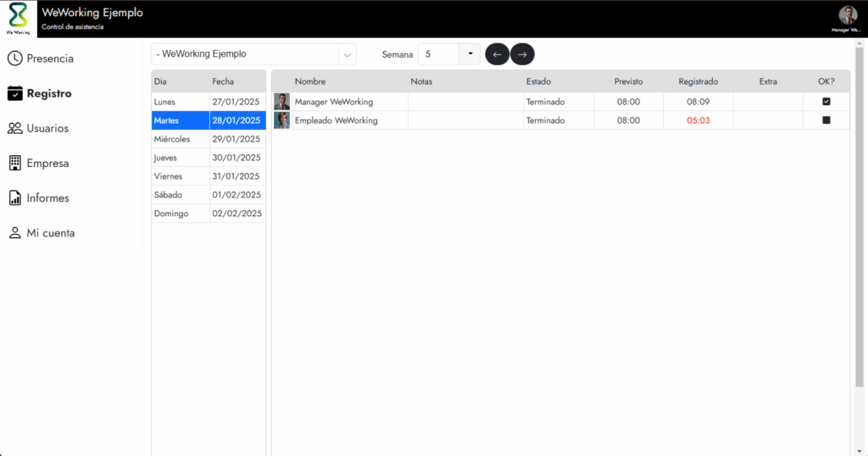Click the calendar-check icon beside Registro
The height and width of the screenshot is (456, 868).
(x=14, y=93)
